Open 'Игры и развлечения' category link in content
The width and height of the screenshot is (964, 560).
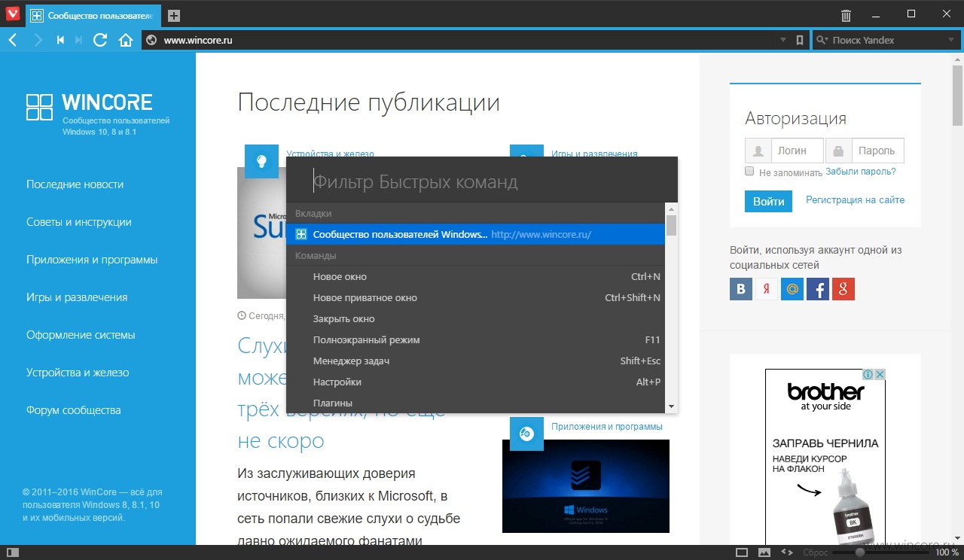tap(594, 154)
